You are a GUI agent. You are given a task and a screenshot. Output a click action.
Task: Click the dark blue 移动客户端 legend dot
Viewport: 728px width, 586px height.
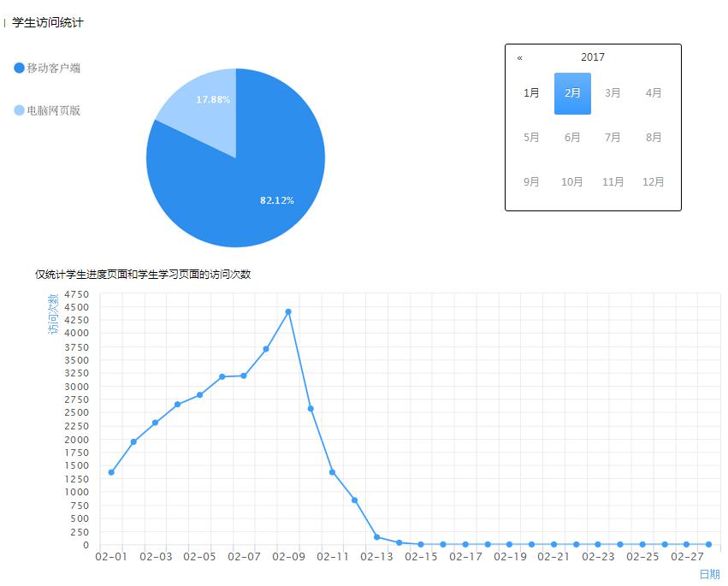click(19, 68)
